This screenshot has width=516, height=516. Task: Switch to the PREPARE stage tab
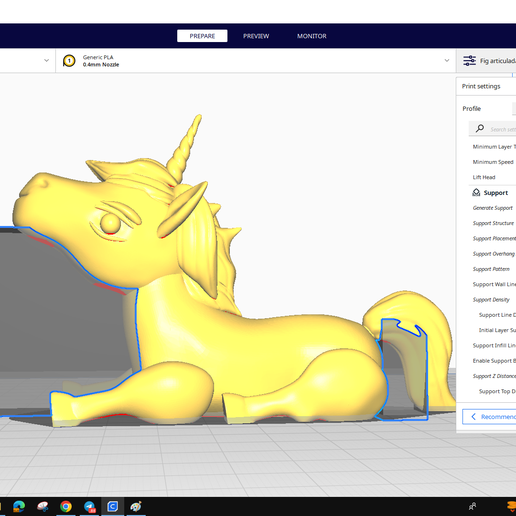point(202,36)
